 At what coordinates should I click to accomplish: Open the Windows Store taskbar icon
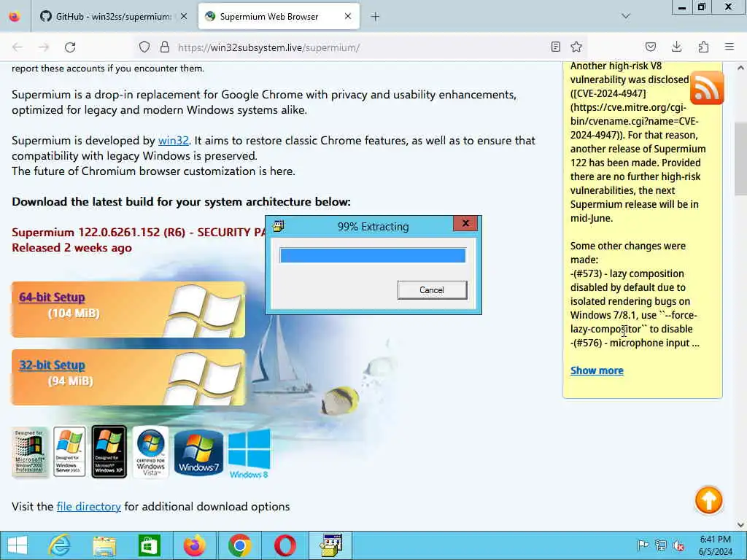(149, 545)
